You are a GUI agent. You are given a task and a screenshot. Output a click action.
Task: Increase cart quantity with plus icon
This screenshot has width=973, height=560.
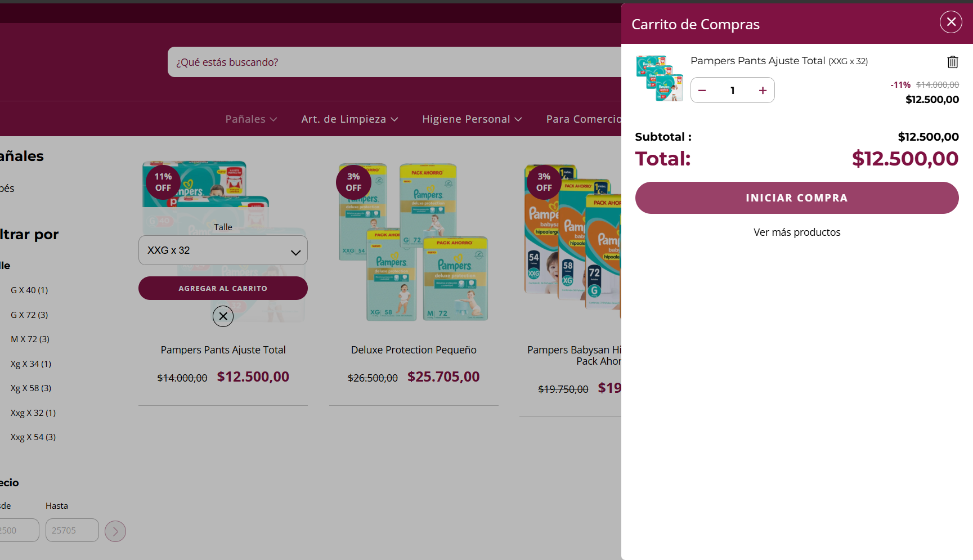coord(763,90)
